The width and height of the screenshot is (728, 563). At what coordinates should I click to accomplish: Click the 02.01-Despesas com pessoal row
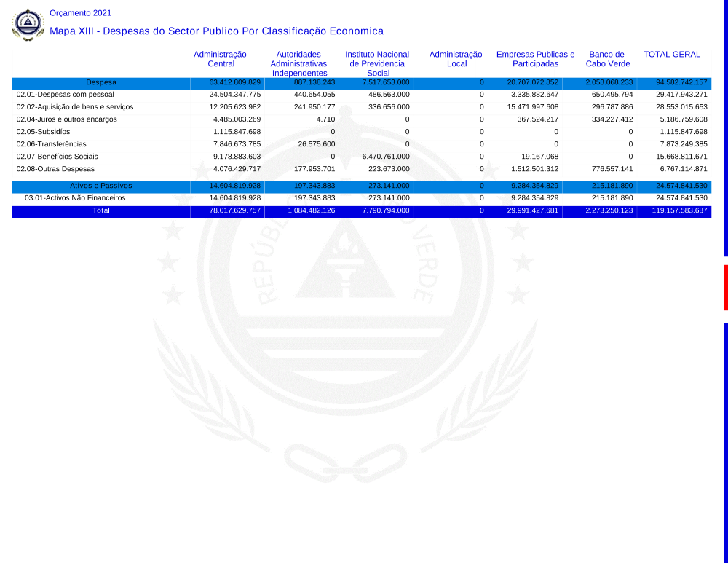pyautogui.click(x=66, y=95)
